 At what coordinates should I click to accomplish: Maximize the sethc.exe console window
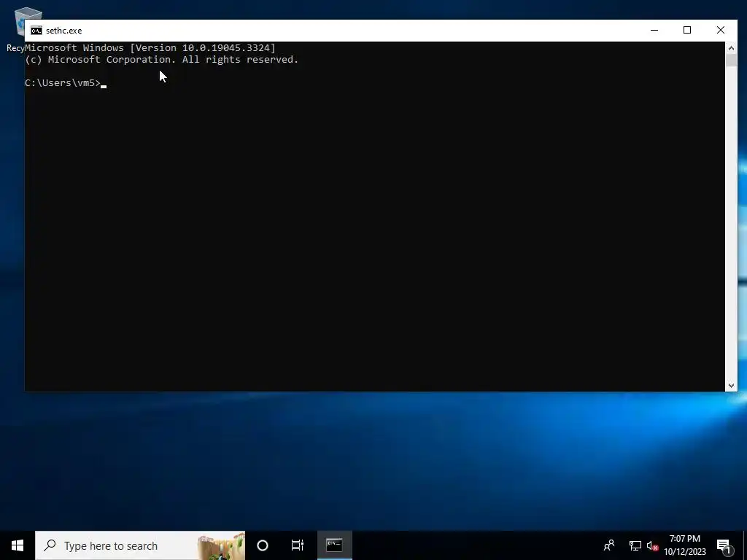click(x=687, y=30)
